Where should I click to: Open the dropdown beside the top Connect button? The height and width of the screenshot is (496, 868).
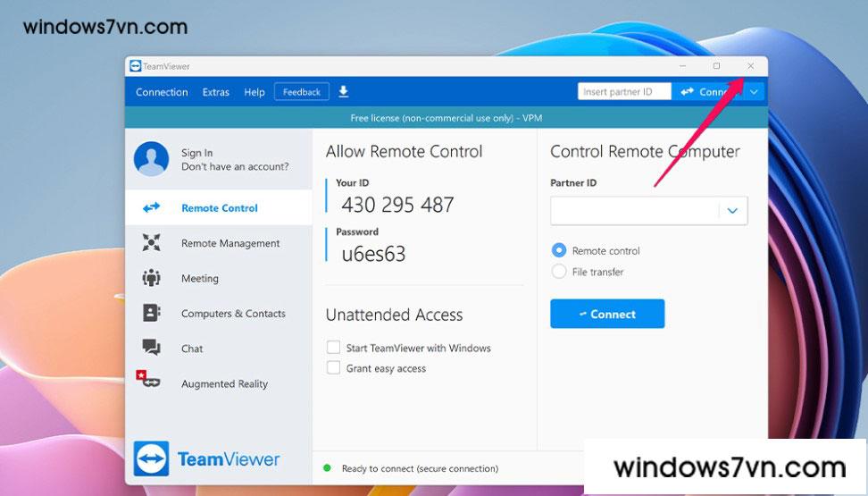(x=754, y=92)
